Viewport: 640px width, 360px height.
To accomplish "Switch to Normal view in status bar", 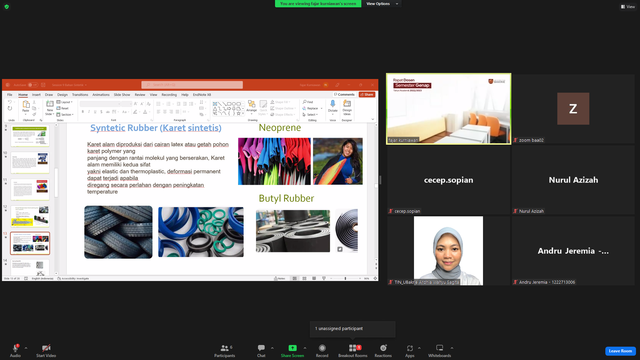I will point(294,278).
